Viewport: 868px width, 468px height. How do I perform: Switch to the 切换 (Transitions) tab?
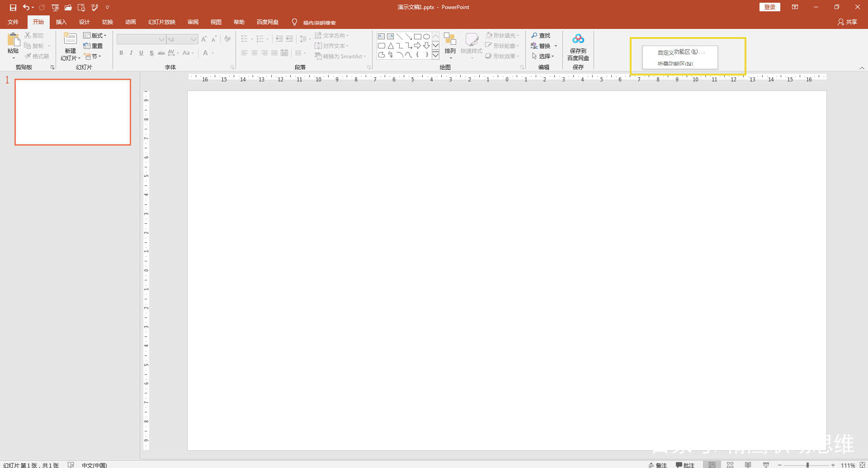pos(107,22)
